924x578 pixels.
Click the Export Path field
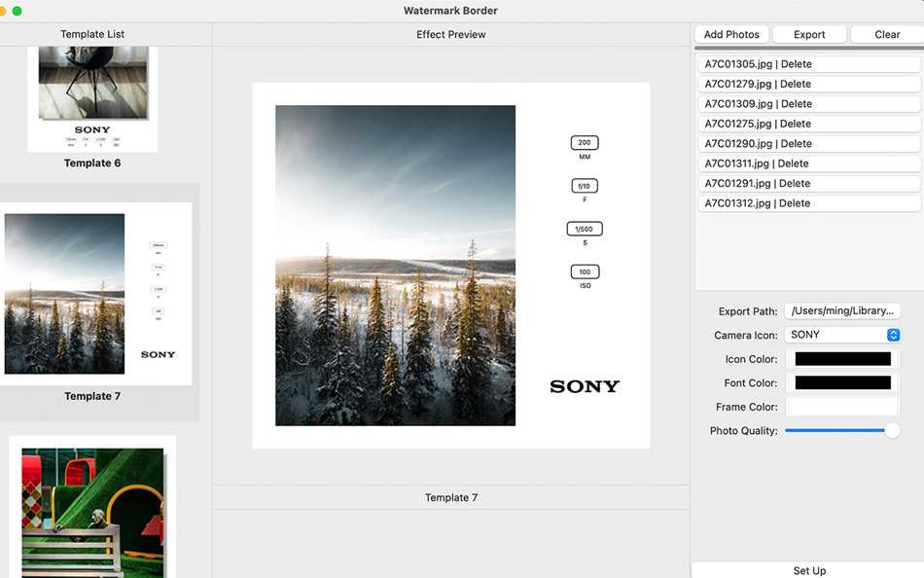coord(842,310)
